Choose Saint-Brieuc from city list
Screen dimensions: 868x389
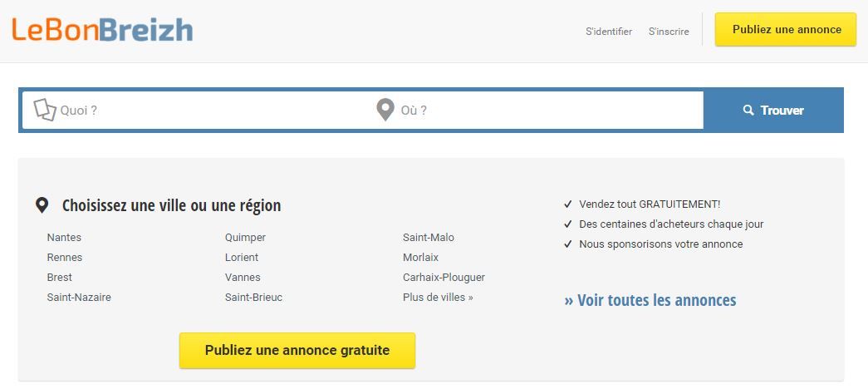pyautogui.click(x=253, y=298)
